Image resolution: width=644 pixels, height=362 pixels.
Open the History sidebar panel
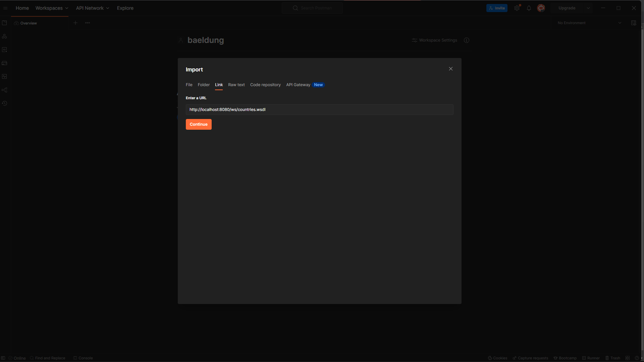[4, 103]
